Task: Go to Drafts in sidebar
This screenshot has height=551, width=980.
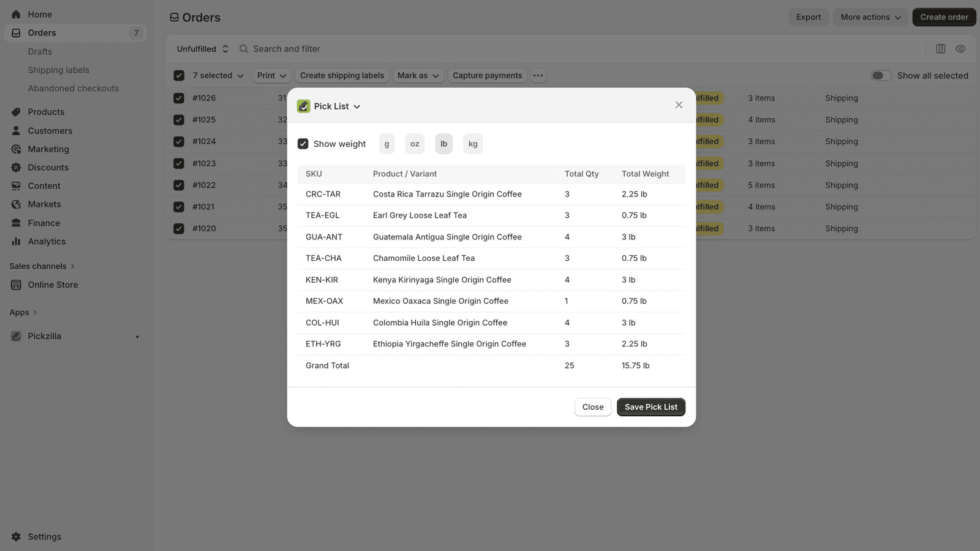Action: pos(40,51)
